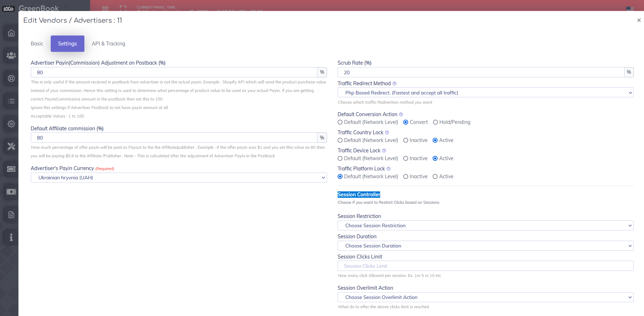Click the 'How many click Allowed per session' hint
This screenshot has height=316, width=644.
(x=389, y=276)
